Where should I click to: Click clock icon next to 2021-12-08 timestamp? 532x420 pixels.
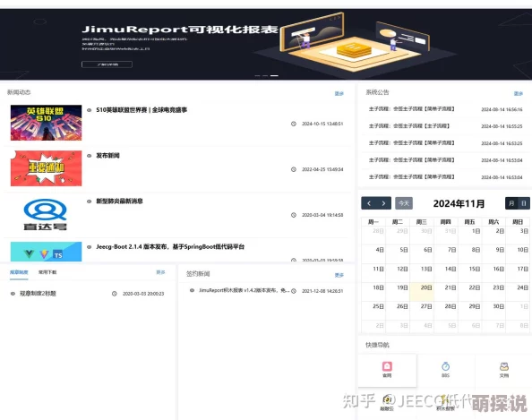pos(294,291)
